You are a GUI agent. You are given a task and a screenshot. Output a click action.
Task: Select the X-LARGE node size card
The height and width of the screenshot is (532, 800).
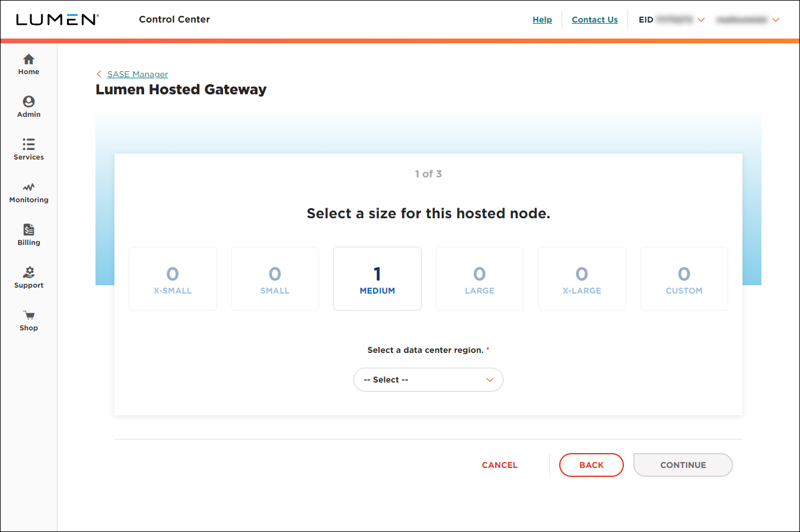(582, 279)
